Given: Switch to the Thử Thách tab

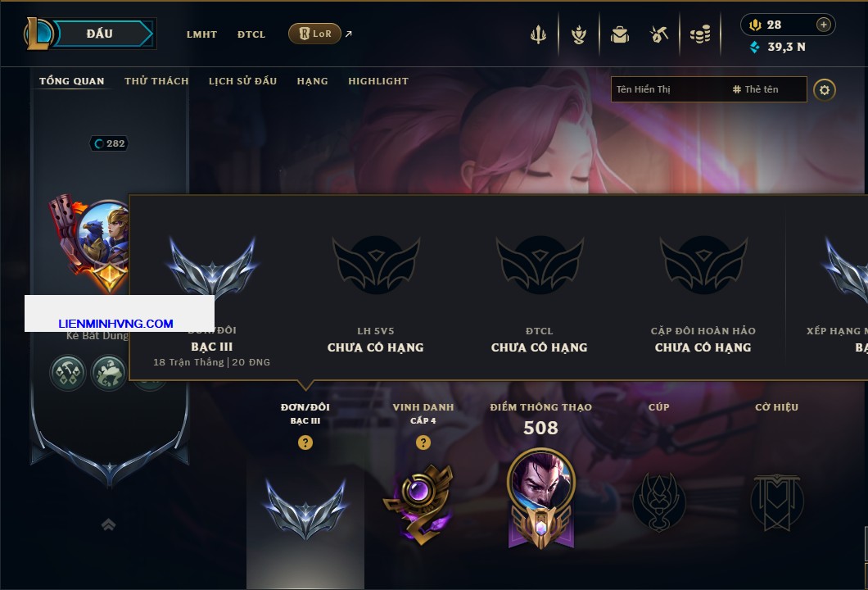Looking at the screenshot, I should pyautogui.click(x=156, y=81).
